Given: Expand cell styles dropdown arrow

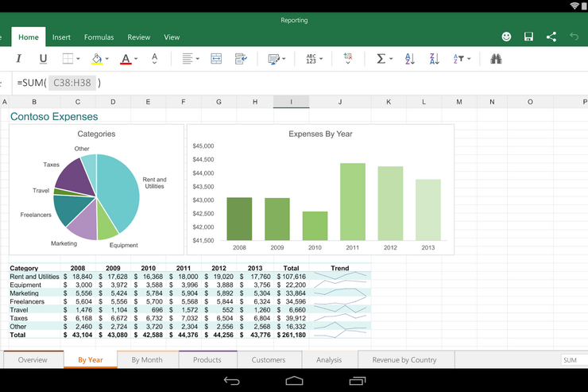Looking at the screenshot, I should coord(284,59).
